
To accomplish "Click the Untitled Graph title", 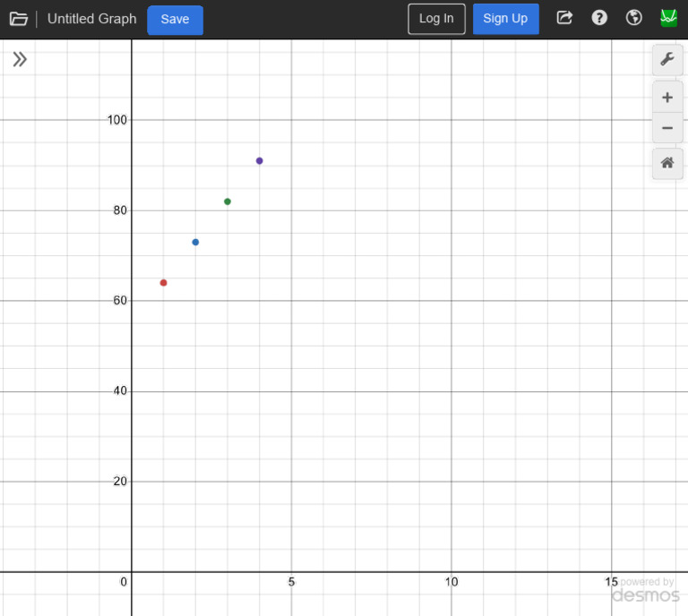I will pyautogui.click(x=91, y=19).
